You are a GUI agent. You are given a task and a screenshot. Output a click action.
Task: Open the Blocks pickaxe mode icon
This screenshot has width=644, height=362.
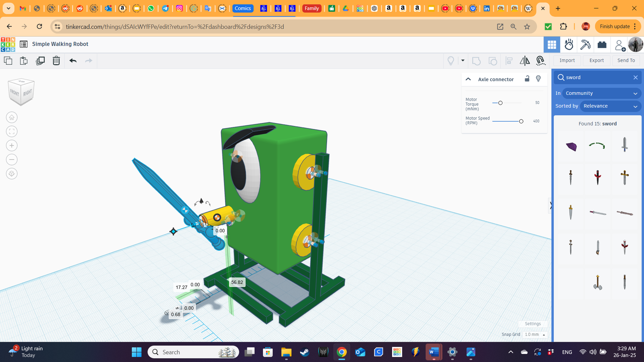585,45
